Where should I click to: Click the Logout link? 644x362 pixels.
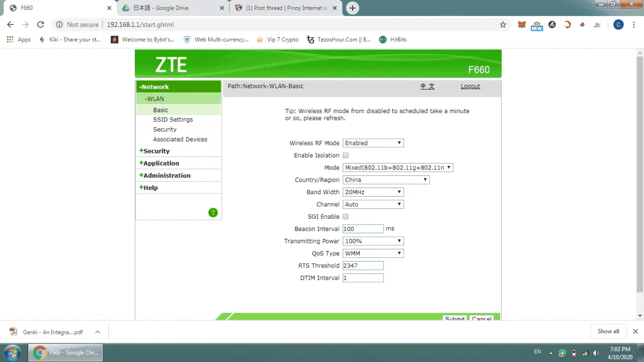tap(470, 86)
